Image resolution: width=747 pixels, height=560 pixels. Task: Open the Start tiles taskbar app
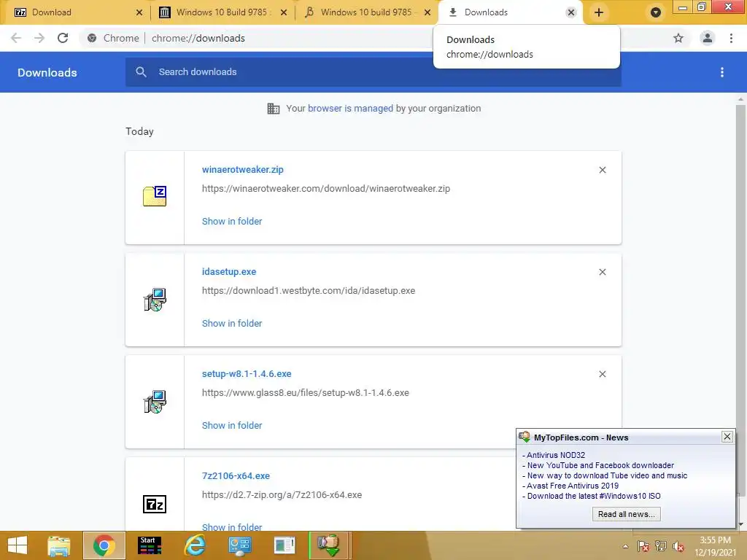tap(150, 545)
